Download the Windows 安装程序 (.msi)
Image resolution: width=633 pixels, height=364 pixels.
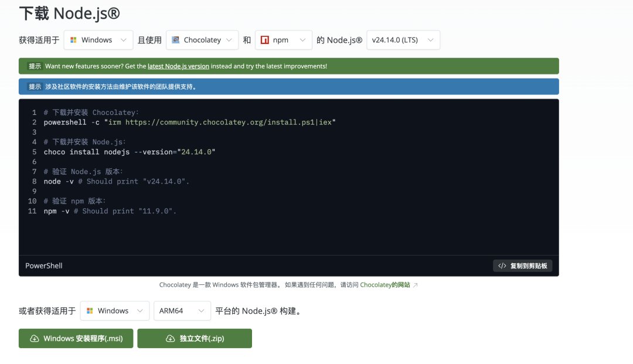(x=76, y=339)
